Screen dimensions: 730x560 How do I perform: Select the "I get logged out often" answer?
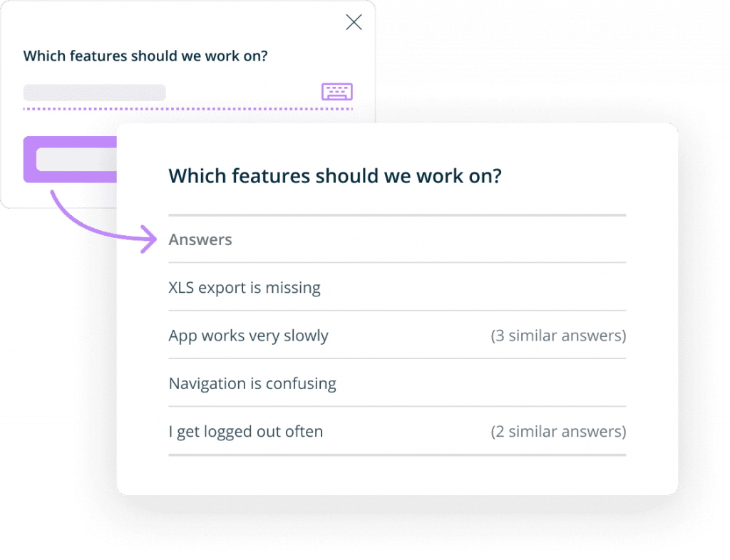tap(245, 431)
